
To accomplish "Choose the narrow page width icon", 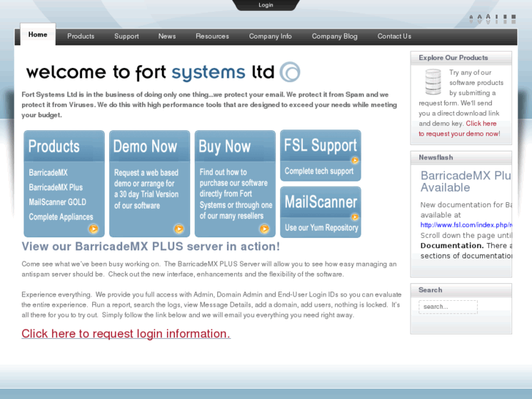I will [497, 19].
